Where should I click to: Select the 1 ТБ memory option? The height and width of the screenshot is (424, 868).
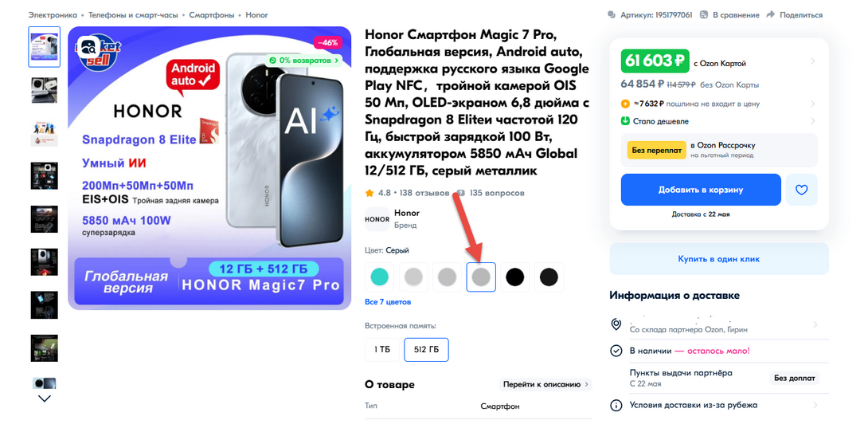click(x=382, y=349)
